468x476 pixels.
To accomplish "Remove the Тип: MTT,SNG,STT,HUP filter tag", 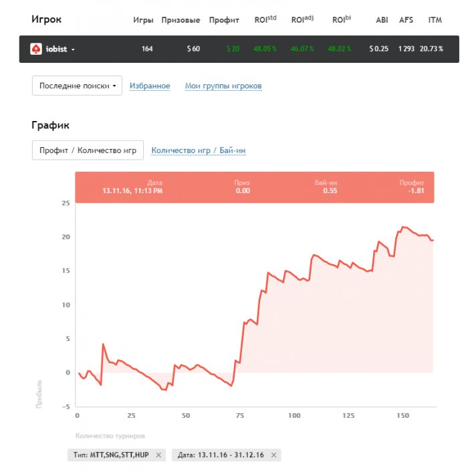I will 158,455.
